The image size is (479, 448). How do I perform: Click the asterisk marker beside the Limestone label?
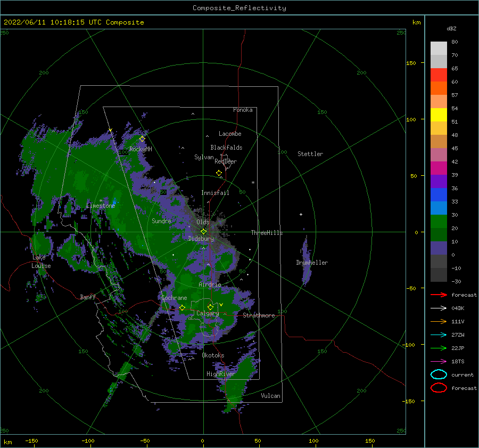pos(101,201)
